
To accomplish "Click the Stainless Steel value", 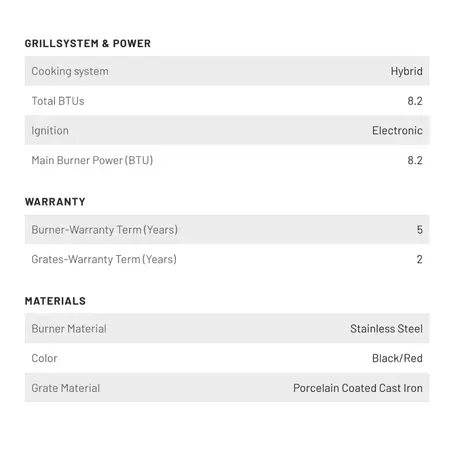I will point(386,329).
